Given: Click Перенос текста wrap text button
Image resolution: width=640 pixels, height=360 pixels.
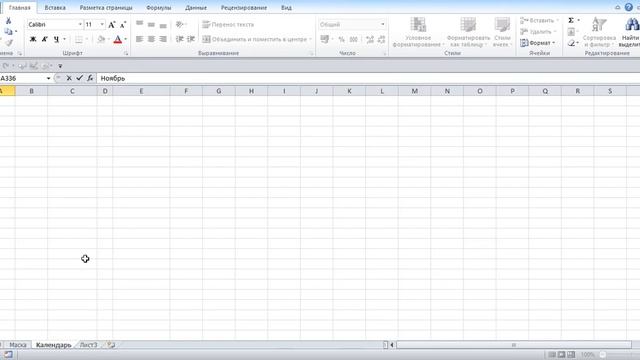Looking at the screenshot, I should tap(228, 24).
